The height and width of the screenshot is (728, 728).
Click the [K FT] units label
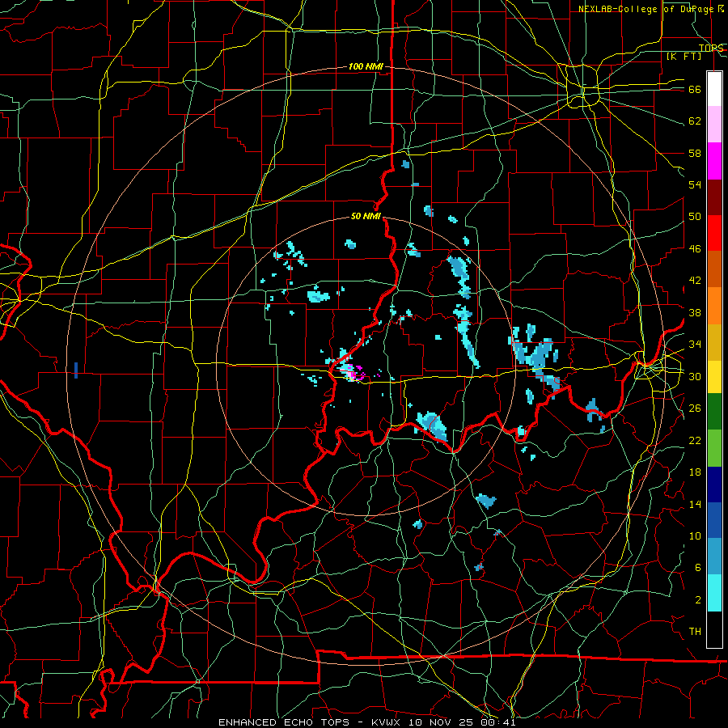[684, 57]
